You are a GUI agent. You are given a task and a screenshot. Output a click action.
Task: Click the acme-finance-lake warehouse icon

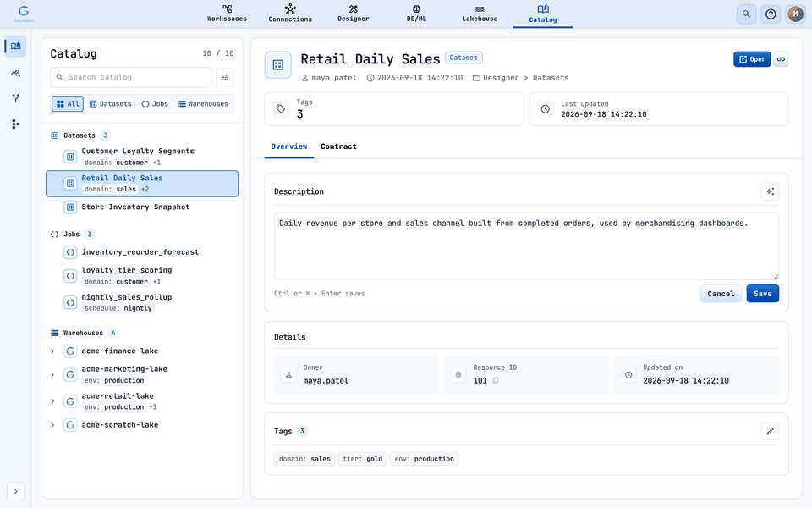pos(70,351)
